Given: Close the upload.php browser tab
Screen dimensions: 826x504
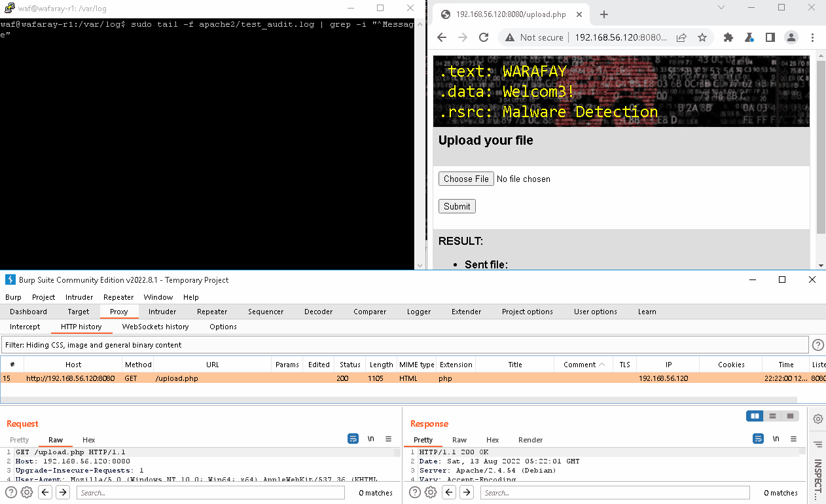Looking at the screenshot, I should (x=579, y=14).
